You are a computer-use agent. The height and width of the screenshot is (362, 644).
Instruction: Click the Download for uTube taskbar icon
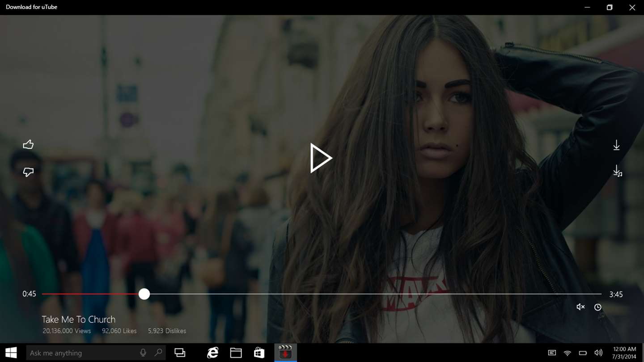point(285,353)
